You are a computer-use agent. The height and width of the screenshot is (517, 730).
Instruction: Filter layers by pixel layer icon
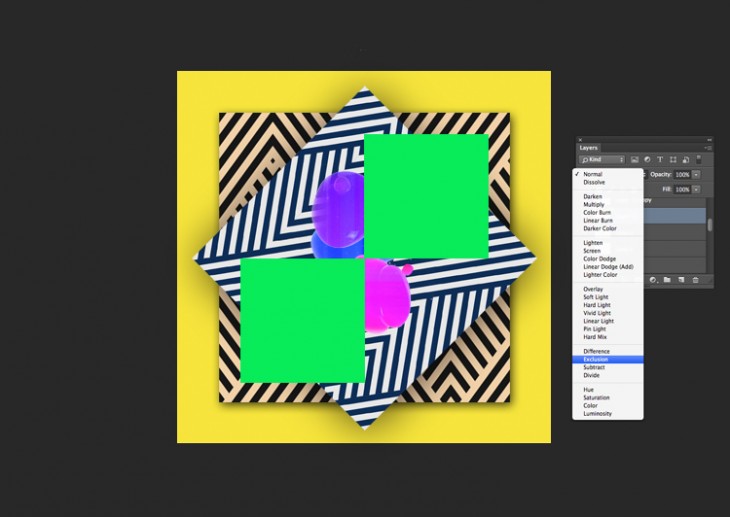tap(634, 160)
